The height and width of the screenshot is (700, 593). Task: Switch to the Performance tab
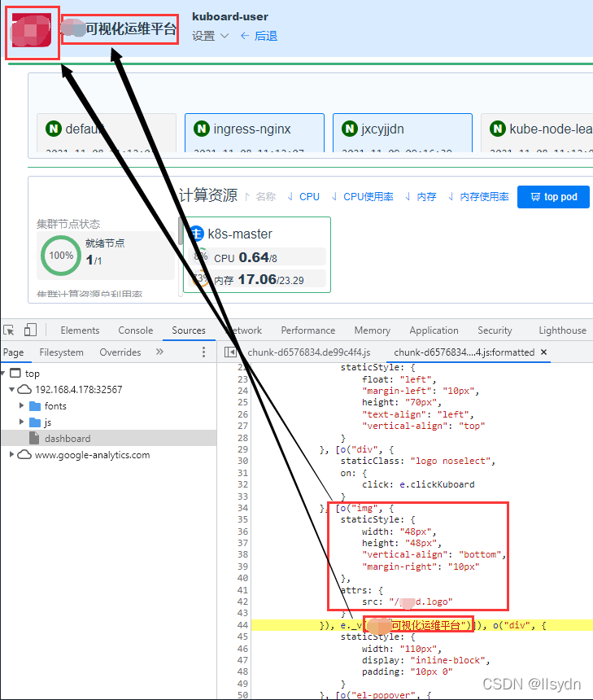[307, 330]
